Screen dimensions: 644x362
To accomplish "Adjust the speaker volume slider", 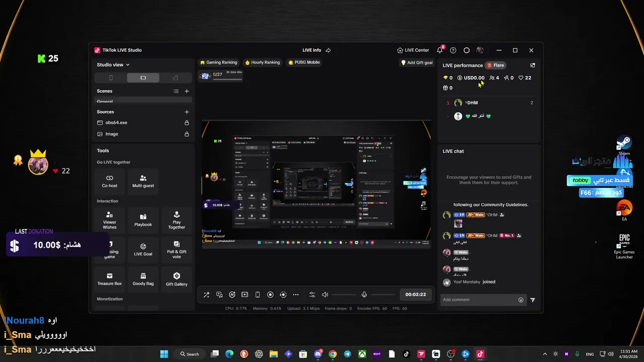I will [x=344, y=295].
